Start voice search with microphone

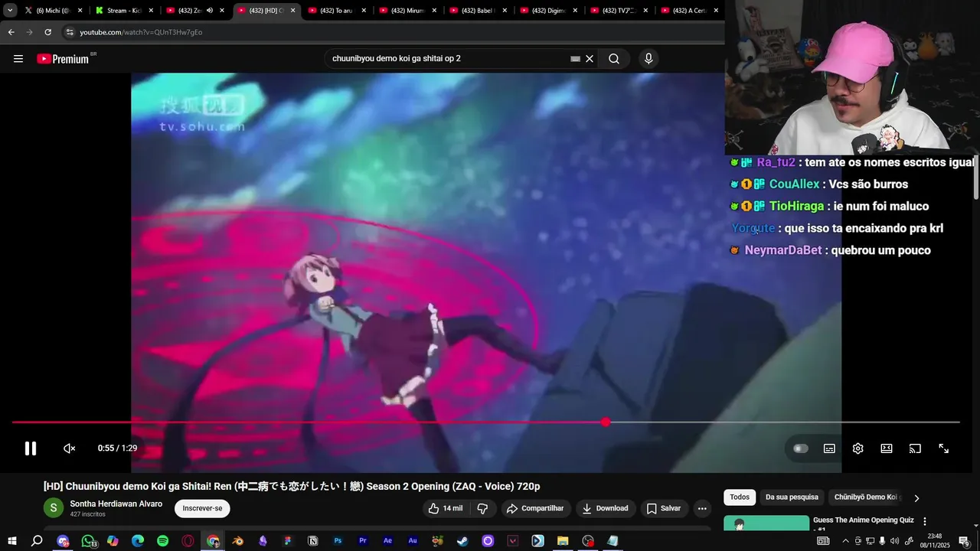[x=648, y=59]
